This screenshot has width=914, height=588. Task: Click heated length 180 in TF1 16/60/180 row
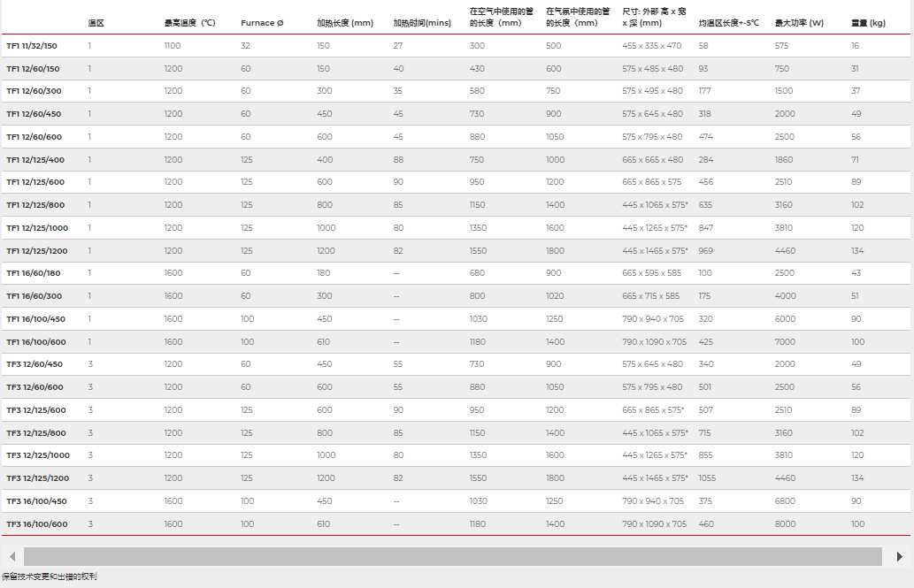click(324, 272)
